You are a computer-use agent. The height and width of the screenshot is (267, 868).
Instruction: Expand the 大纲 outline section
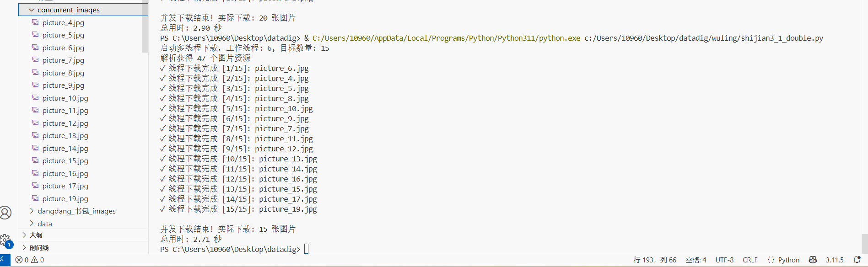(x=36, y=235)
